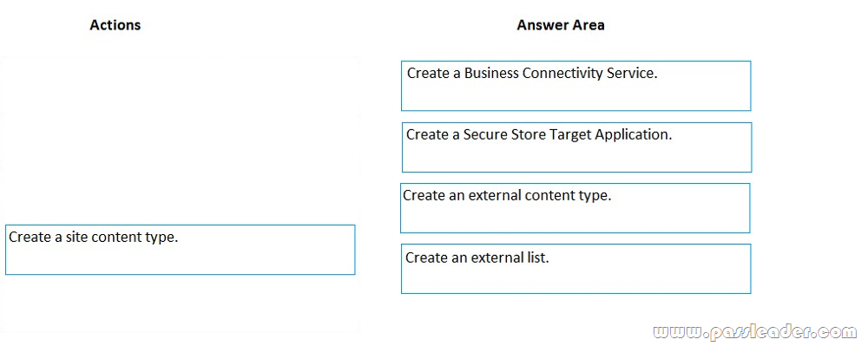
Task: Click the 'Actions' column heading
Action: click(x=115, y=25)
